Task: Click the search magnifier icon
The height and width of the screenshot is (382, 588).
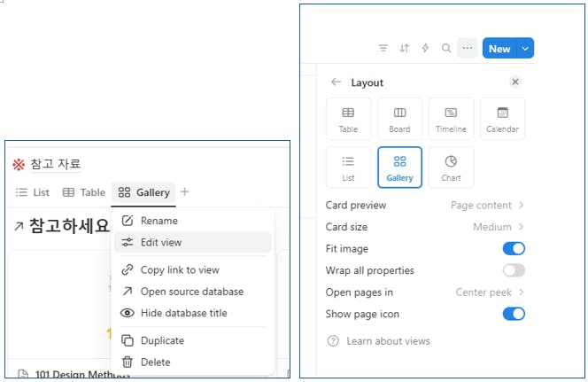Action: click(446, 49)
